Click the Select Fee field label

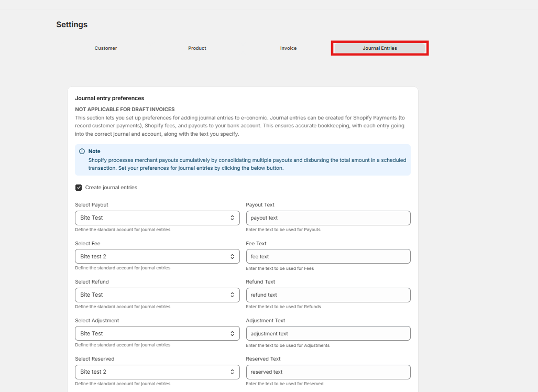[x=87, y=243]
